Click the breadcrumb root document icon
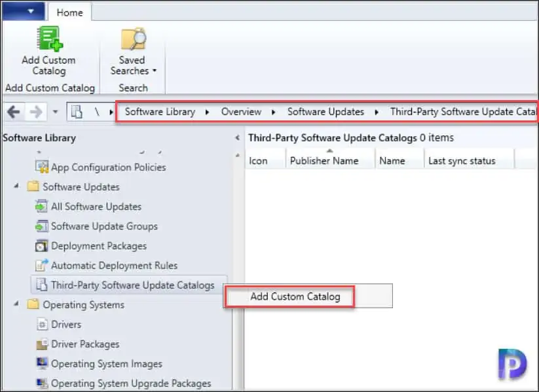Image resolution: width=539 pixels, height=392 pixels. pyautogui.click(x=77, y=112)
